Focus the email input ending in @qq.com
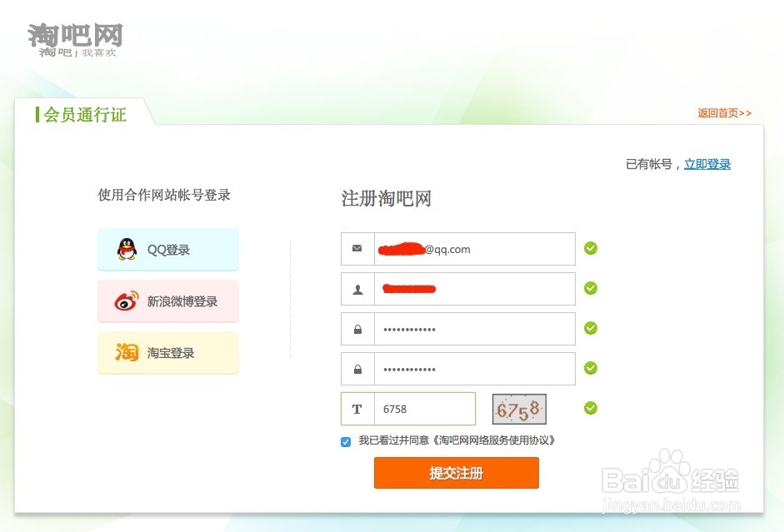The image size is (784, 532). pos(475,249)
